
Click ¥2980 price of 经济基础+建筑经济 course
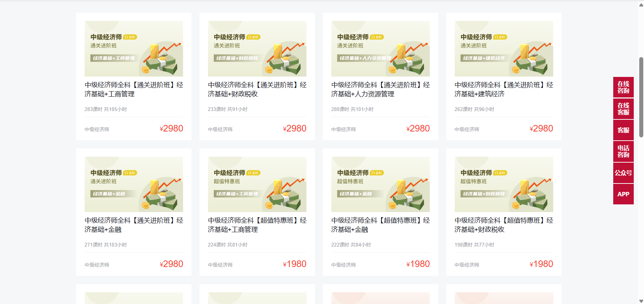pyautogui.click(x=541, y=129)
